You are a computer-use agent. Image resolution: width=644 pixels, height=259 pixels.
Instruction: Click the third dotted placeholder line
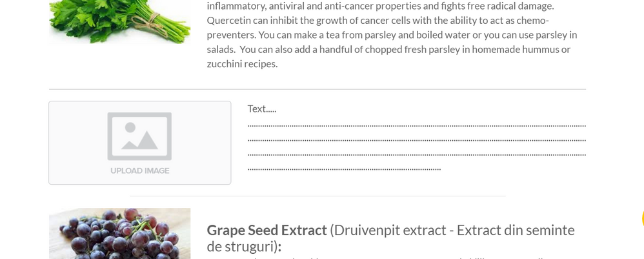pos(416,155)
